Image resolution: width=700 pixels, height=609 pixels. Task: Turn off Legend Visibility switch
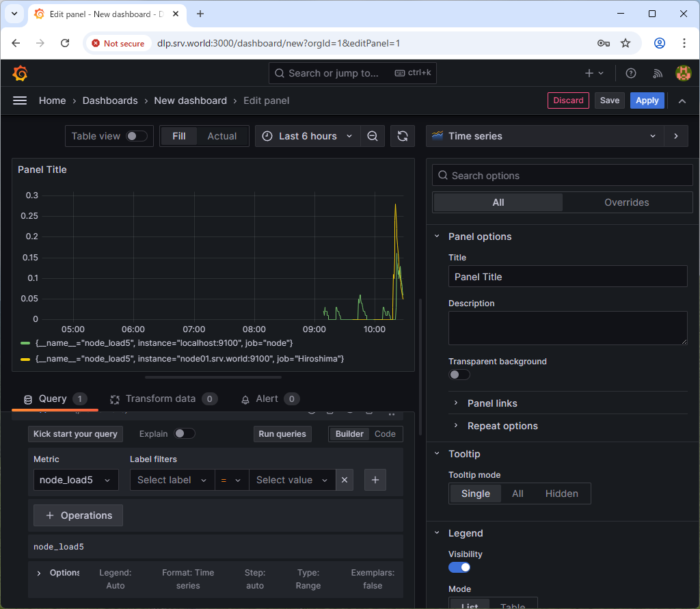[x=459, y=567]
